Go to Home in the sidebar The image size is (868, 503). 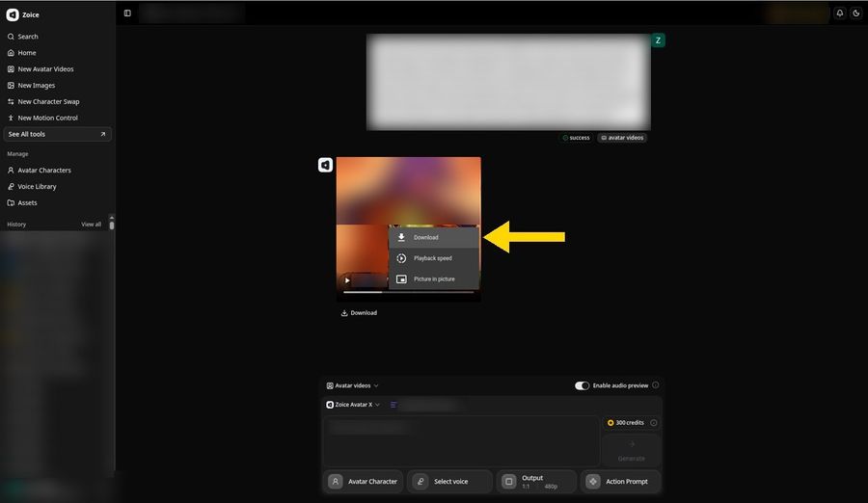(21, 53)
